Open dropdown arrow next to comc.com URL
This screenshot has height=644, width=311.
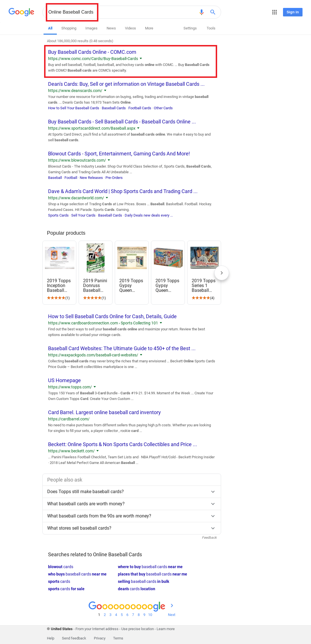click(x=141, y=59)
